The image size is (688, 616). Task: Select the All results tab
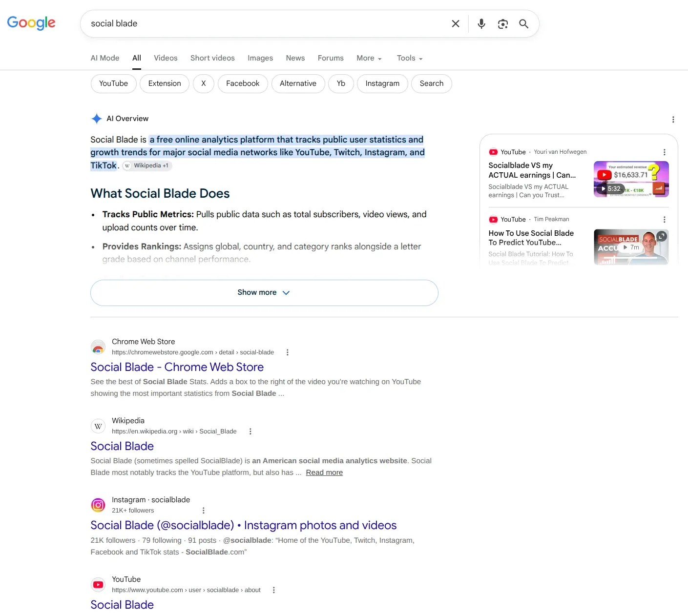(x=137, y=58)
